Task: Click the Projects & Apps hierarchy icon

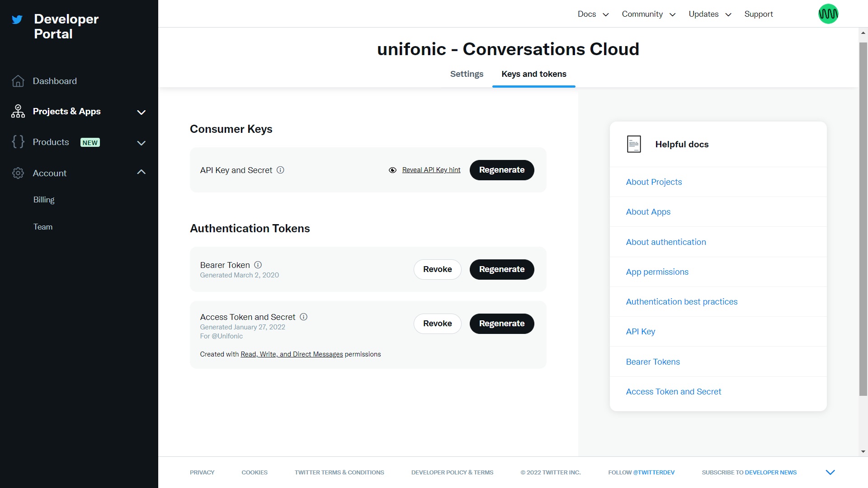Action: [18, 111]
